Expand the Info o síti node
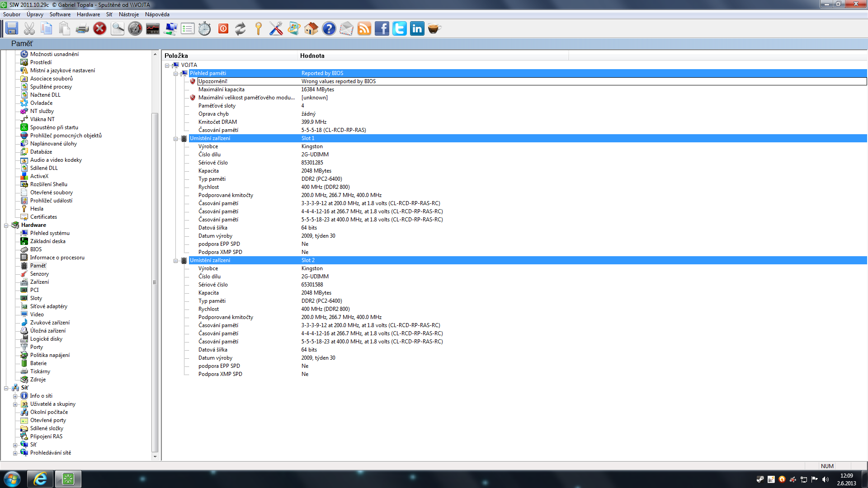868x488 pixels. click(15, 396)
